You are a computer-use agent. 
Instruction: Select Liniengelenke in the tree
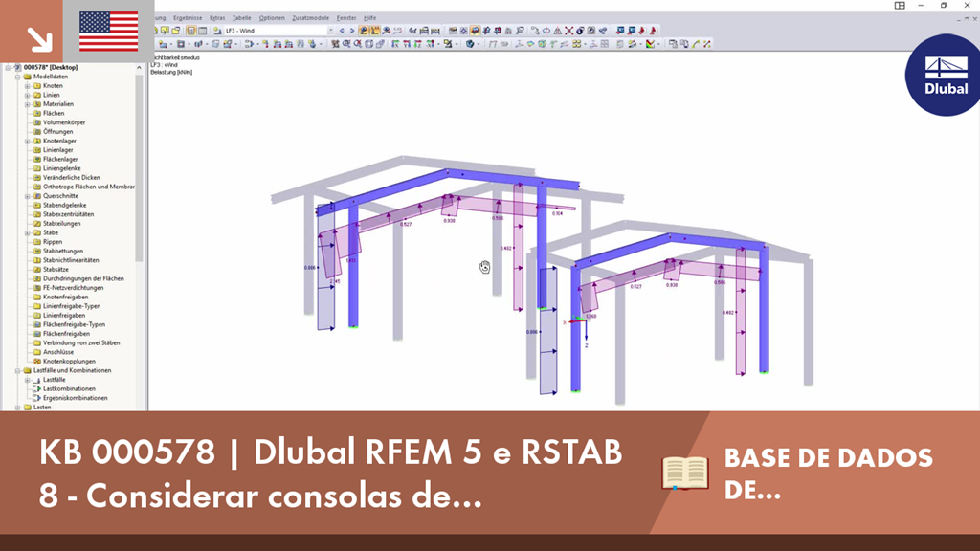point(61,168)
